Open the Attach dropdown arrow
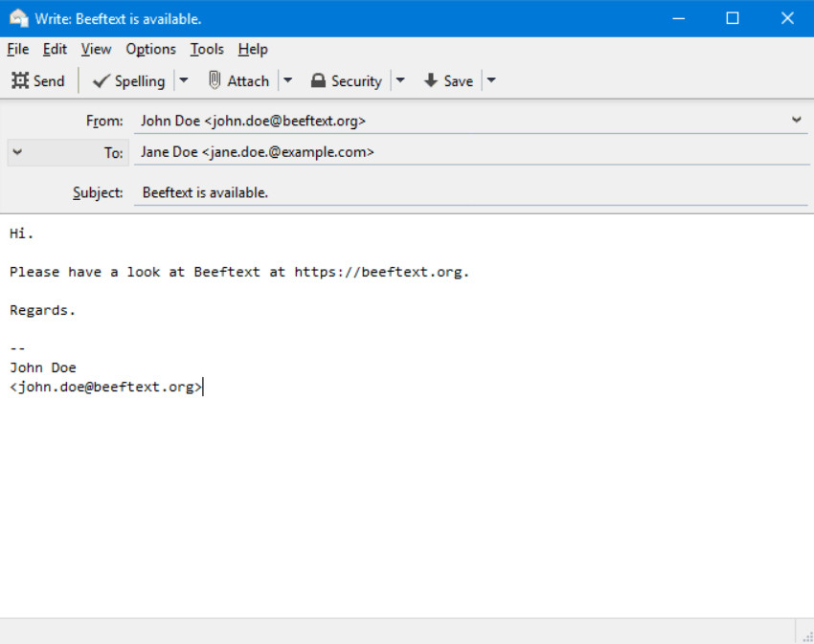This screenshot has width=814, height=644. [x=287, y=81]
